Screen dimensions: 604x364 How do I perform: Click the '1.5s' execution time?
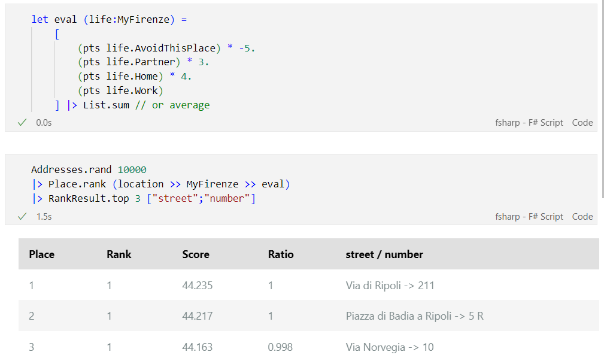pos(44,217)
